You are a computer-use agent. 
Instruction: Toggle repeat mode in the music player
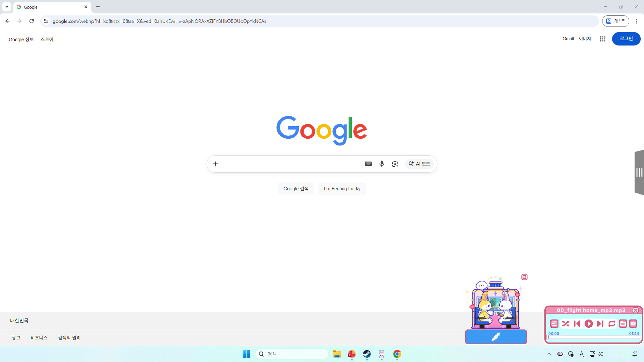pyautogui.click(x=611, y=324)
